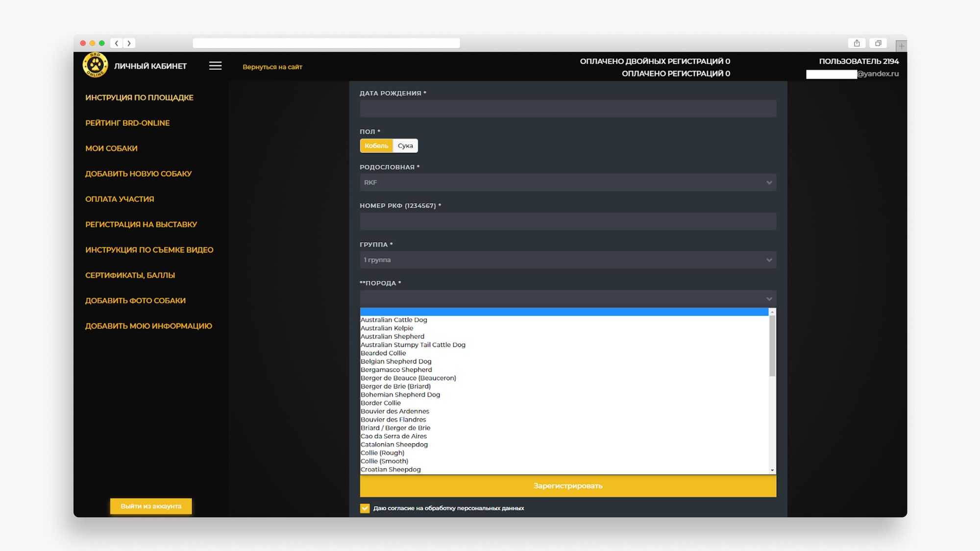Expand the Группа dropdown
Image resolution: width=980 pixels, height=551 pixels.
coord(567,260)
